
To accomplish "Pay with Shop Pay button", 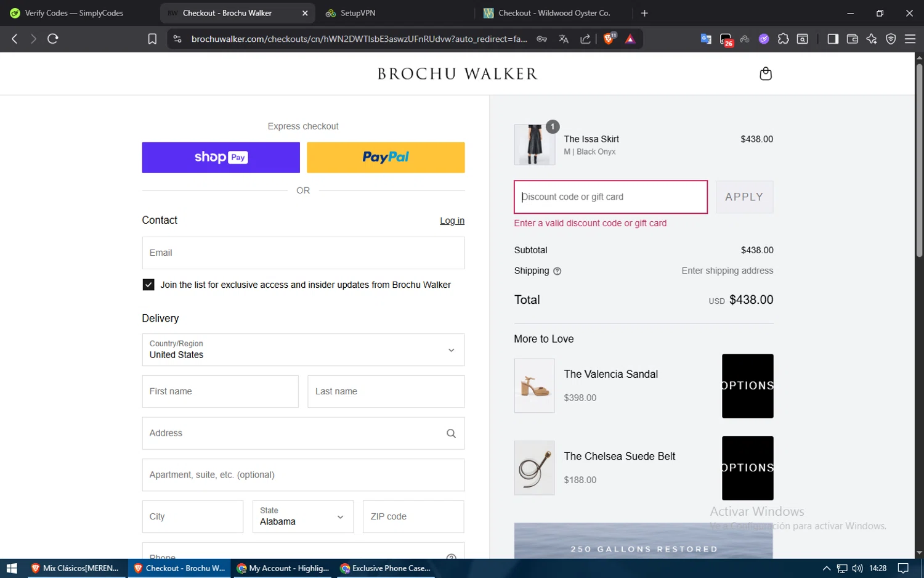I will pyautogui.click(x=221, y=158).
